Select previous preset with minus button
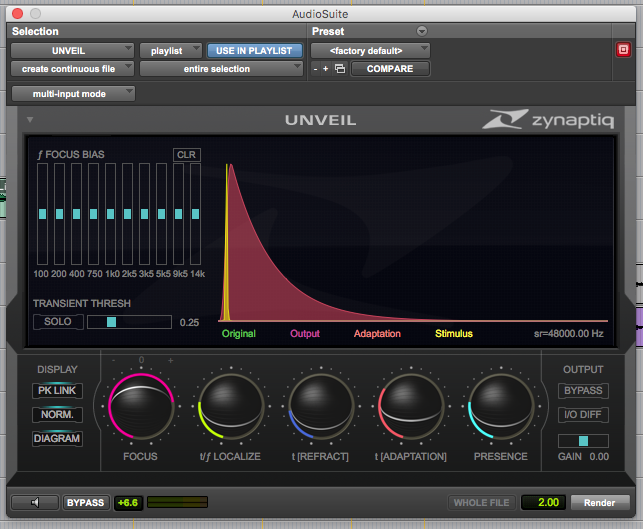The image size is (643, 529). [315, 69]
